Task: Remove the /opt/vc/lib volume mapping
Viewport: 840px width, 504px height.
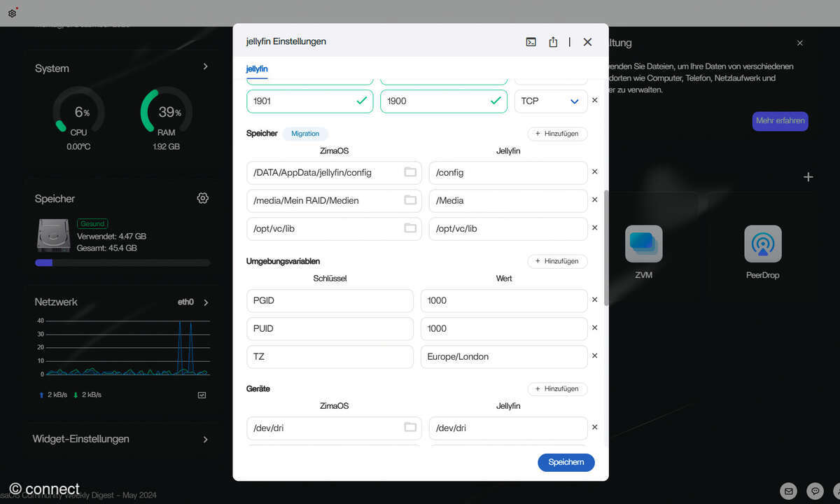Action: coord(594,227)
